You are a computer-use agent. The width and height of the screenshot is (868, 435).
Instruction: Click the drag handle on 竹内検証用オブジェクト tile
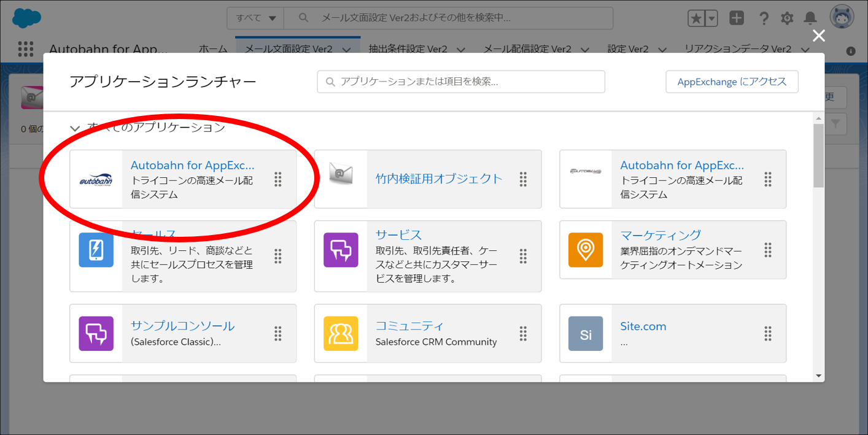(x=523, y=179)
